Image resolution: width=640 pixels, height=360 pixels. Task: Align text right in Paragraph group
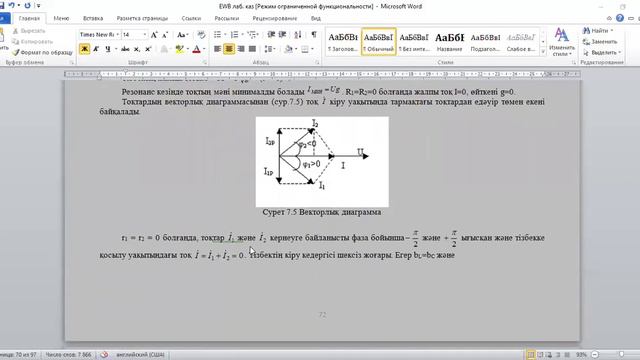241,49
